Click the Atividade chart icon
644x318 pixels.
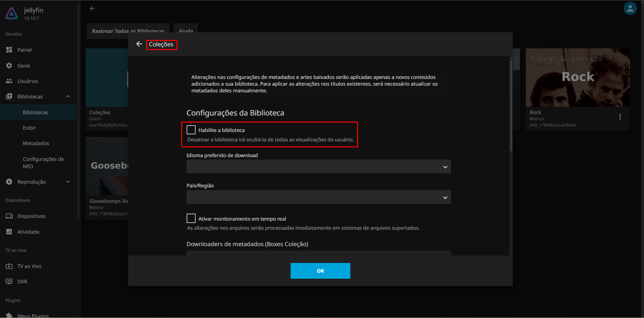pyautogui.click(x=9, y=232)
